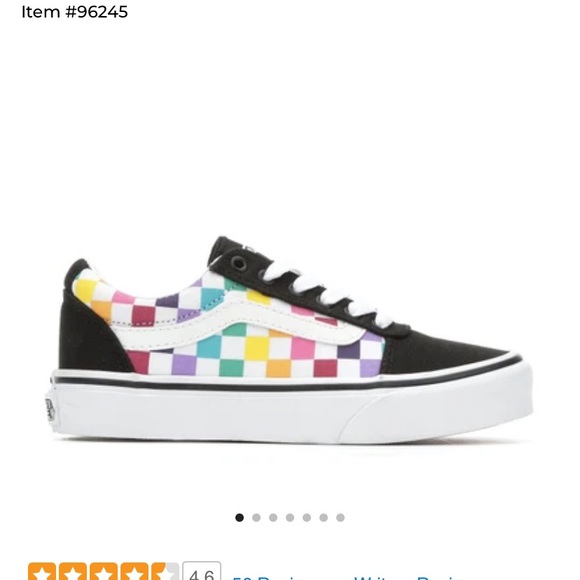Image resolution: width=580 pixels, height=580 pixels.
Task: Click the 4.6 rating score box
Action: pyautogui.click(x=202, y=571)
